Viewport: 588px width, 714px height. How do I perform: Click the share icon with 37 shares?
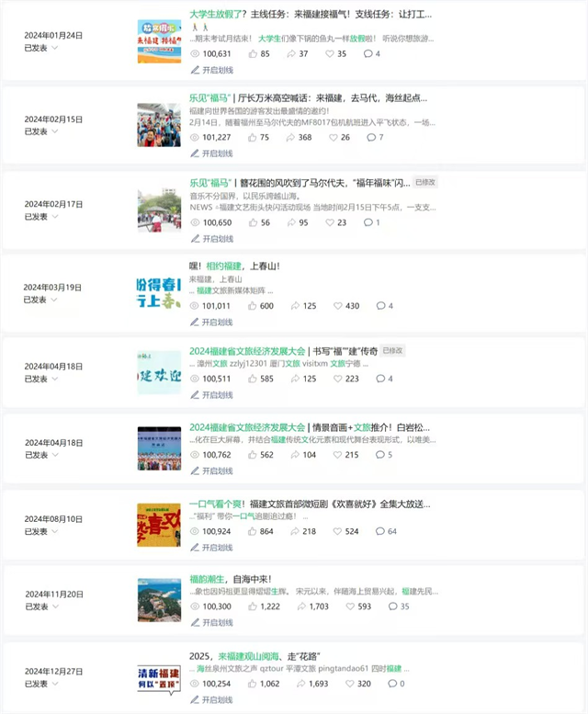coord(291,53)
